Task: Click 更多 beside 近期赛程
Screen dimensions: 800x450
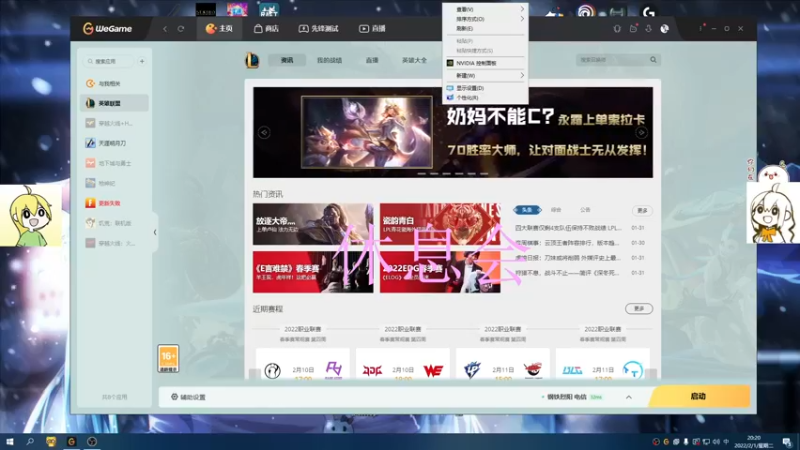Action: coord(639,309)
